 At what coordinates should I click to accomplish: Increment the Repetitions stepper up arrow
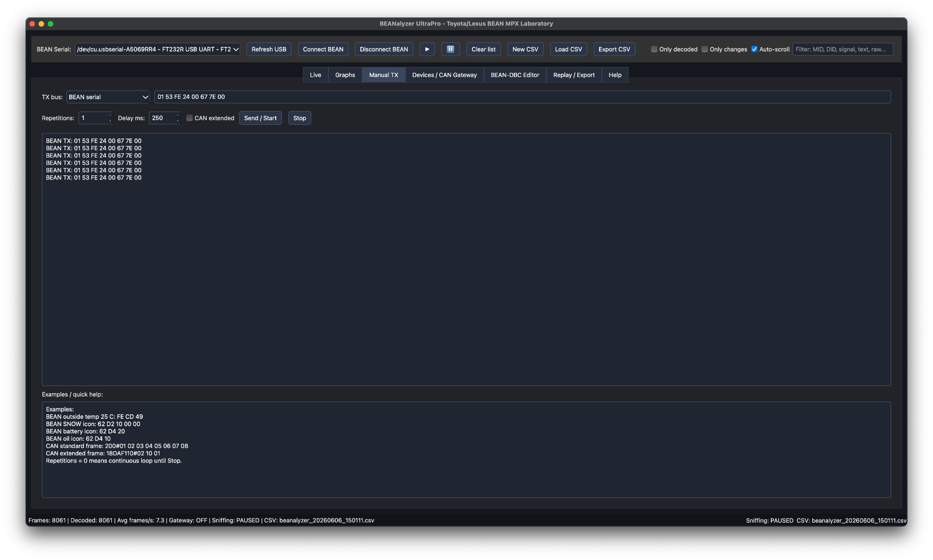(x=110, y=115)
